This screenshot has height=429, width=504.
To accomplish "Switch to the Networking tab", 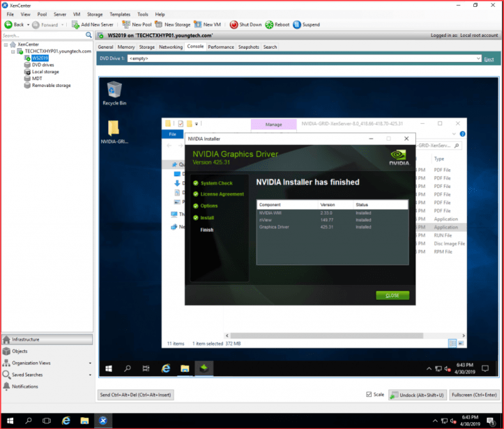I will (171, 47).
